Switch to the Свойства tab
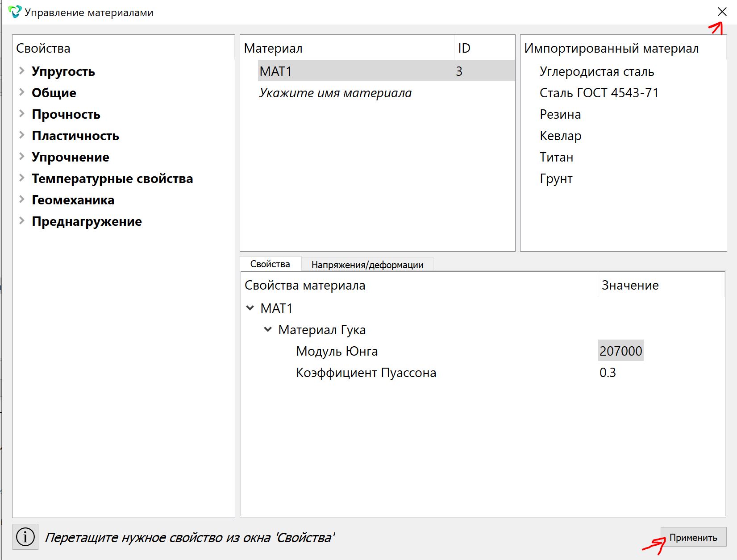The height and width of the screenshot is (560, 737). (x=270, y=264)
